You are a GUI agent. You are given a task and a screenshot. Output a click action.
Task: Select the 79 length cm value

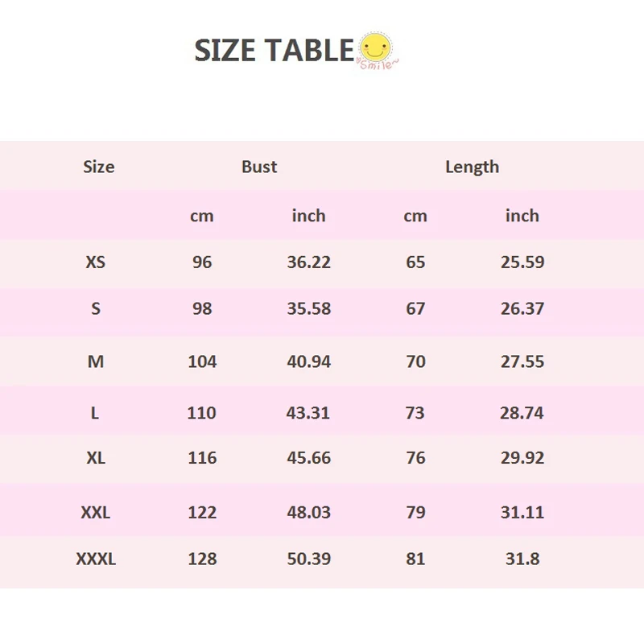tap(415, 512)
